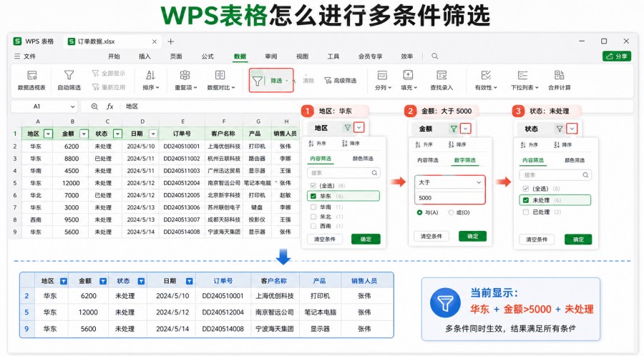Viewport: 644px width, 356px height.
Task: Select the 或(O) radio button
Action: click(x=451, y=212)
